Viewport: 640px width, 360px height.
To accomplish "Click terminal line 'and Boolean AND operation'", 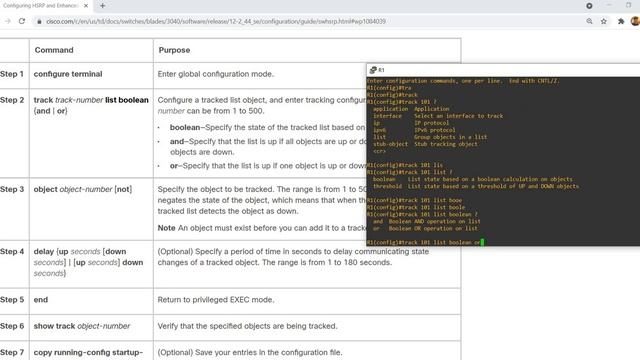I will [427, 221].
